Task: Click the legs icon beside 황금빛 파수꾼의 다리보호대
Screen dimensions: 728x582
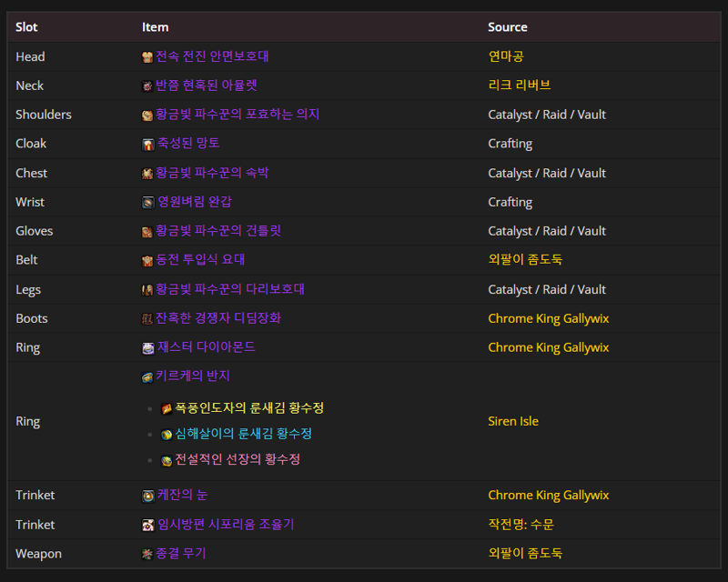Action: point(147,290)
